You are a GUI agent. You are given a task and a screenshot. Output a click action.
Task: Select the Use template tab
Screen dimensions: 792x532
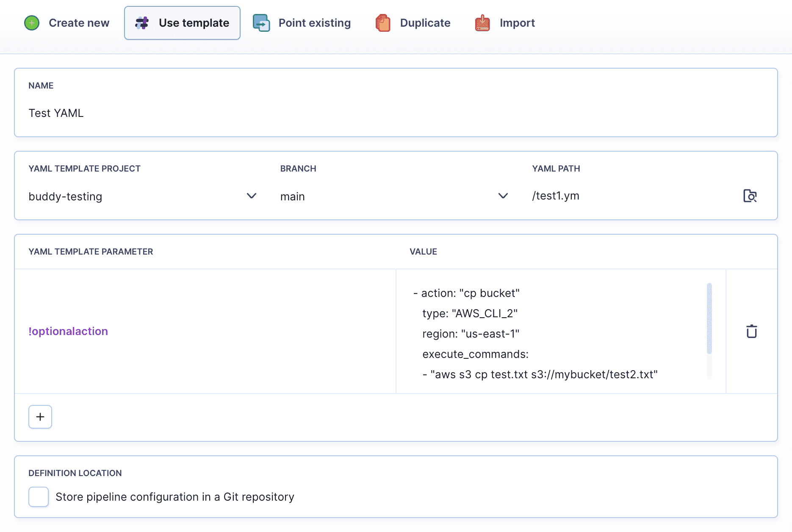click(x=182, y=23)
